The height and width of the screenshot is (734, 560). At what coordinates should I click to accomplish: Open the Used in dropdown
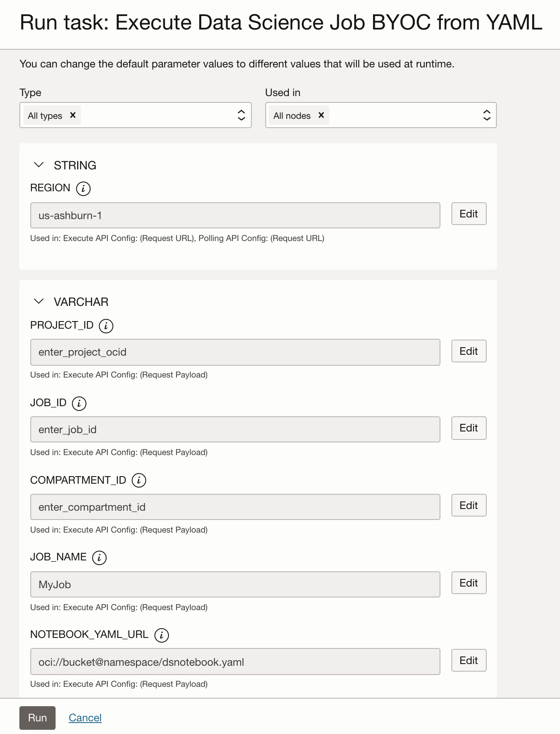487,115
